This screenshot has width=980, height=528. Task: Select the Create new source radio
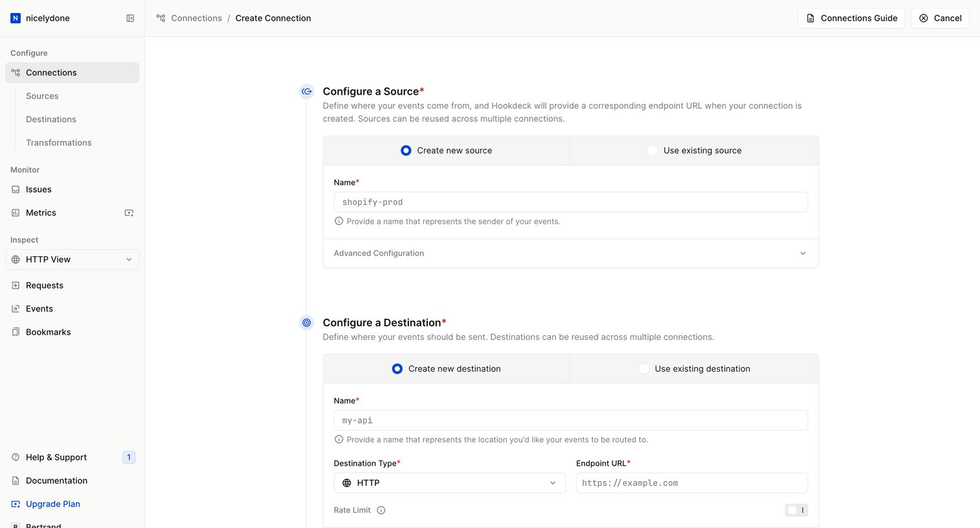tap(406, 150)
